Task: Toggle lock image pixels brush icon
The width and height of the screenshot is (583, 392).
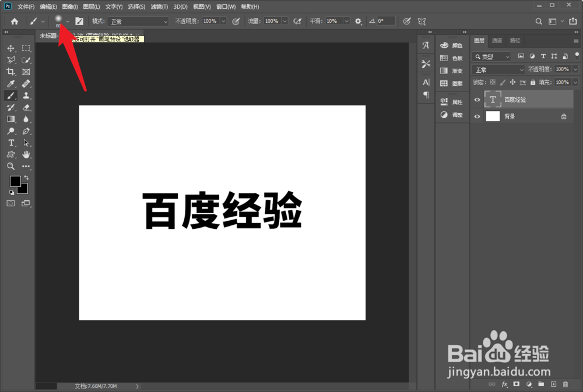Action: tap(503, 82)
